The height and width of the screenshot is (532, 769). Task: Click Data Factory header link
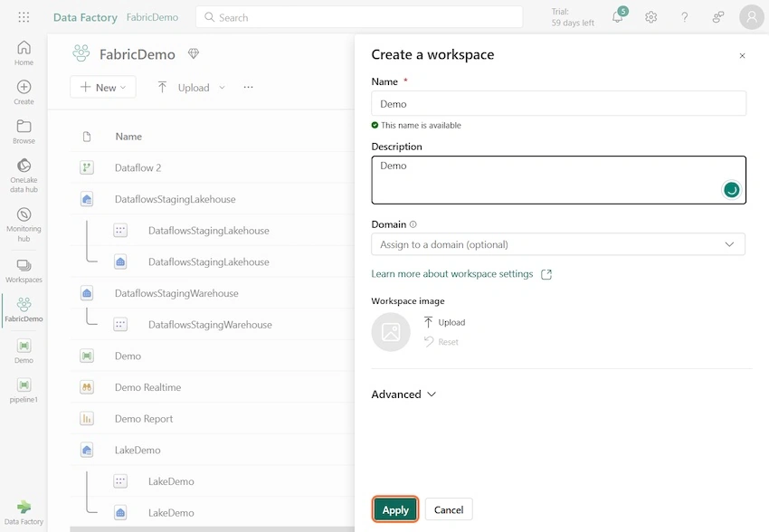(85, 18)
